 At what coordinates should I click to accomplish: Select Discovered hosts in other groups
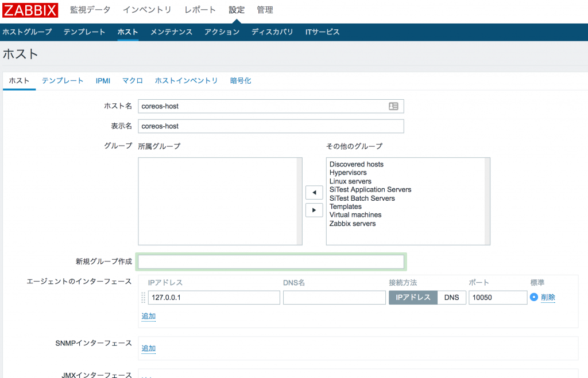[x=357, y=165]
